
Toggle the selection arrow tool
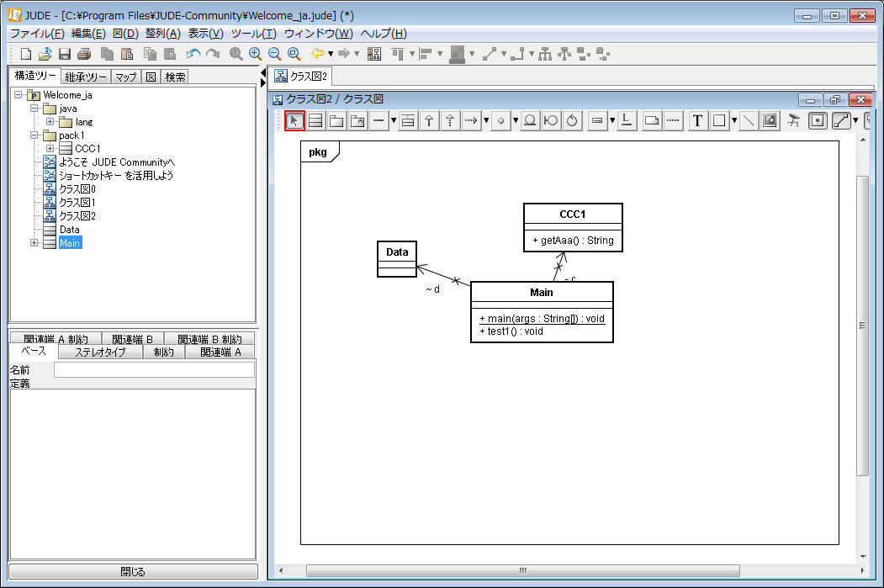[294, 121]
